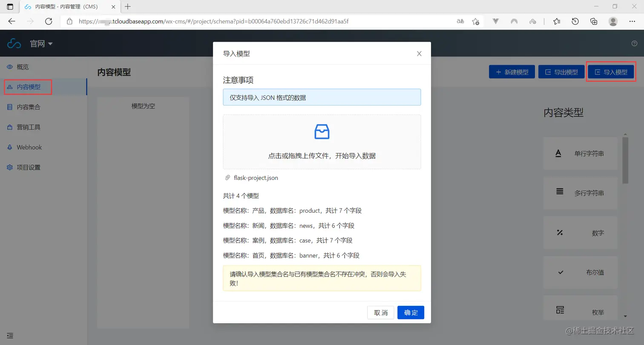The image size is (644, 345).
Task: Click the browser profile avatar
Action: (613, 21)
